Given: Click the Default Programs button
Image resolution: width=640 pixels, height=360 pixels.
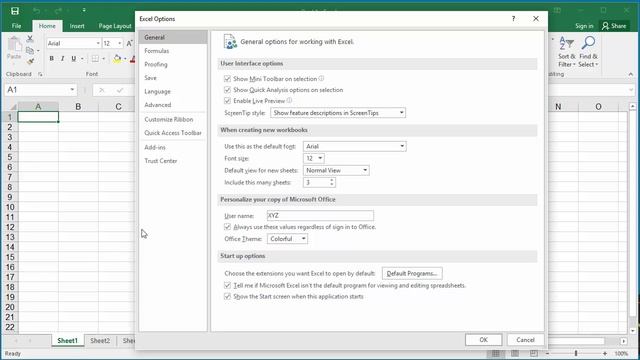Looking at the screenshot, I should 412,273.
